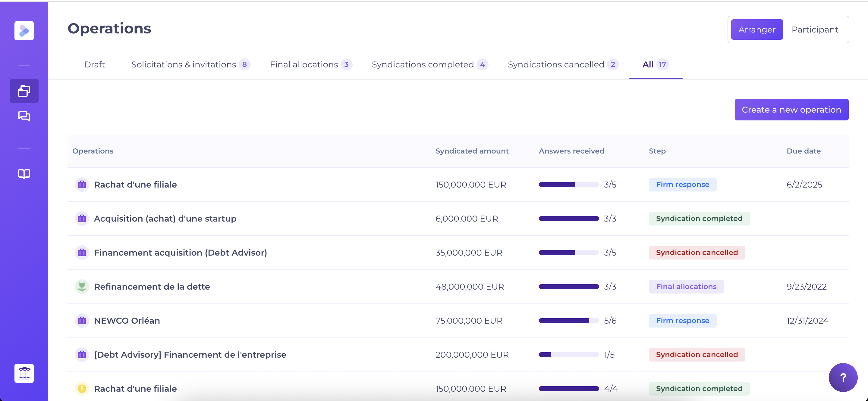Open the Rachat d'une filiale operation with 4/4 answers
Image resolution: width=868 pixels, height=401 pixels.
coord(135,389)
